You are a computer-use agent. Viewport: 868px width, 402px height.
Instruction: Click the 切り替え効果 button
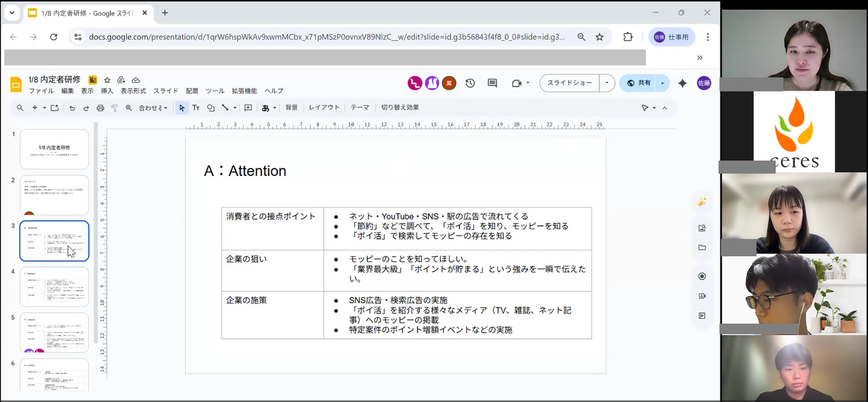[400, 107]
